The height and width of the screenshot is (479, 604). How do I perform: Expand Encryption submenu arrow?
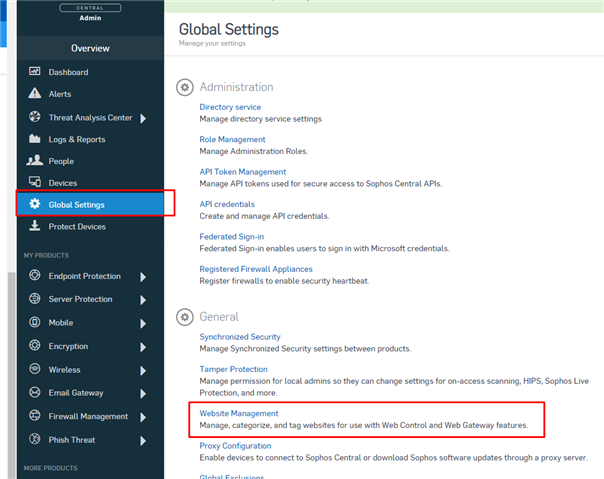143,347
